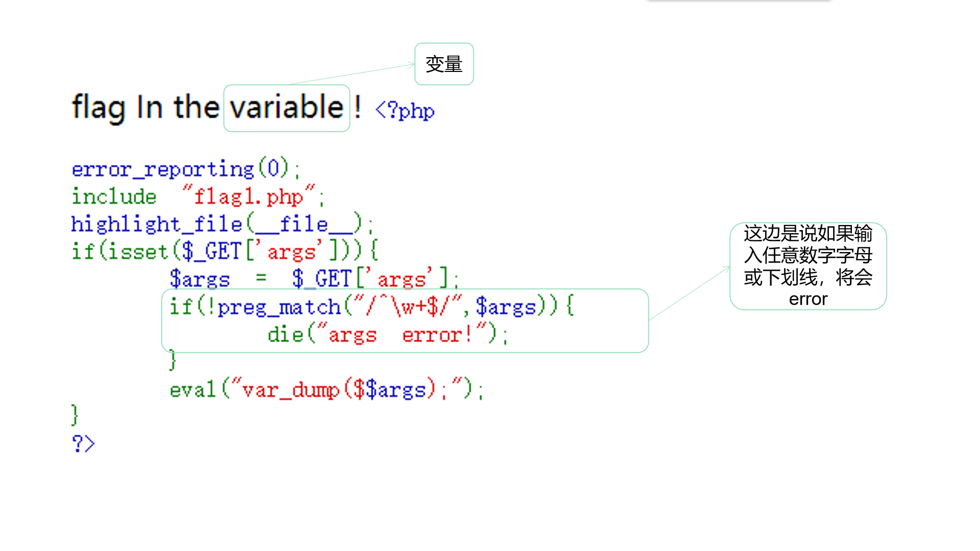Click the $args = $_GET['args'] assignment
Screen dimensions: 980x551
coord(313,279)
